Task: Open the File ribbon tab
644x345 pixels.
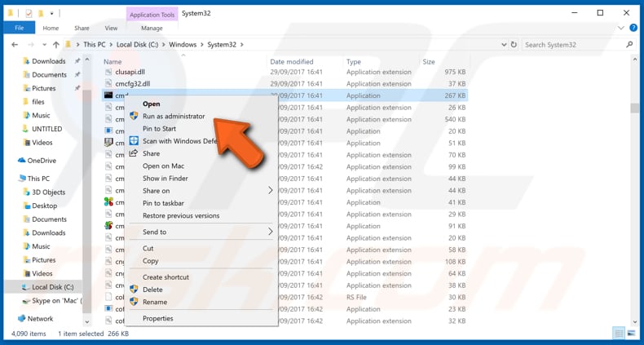Action: [x=20, y=28]
